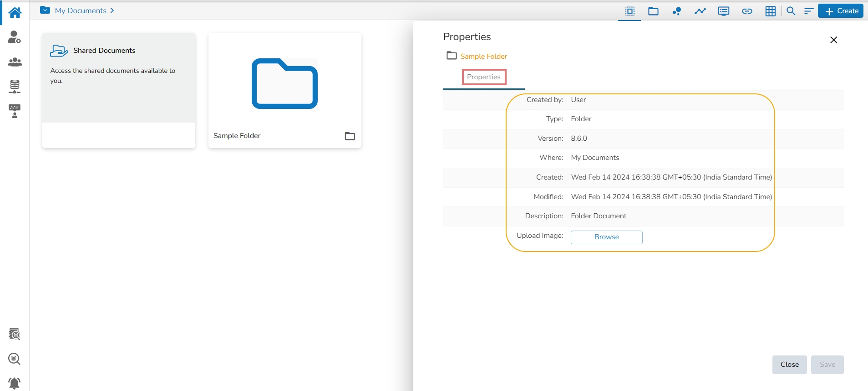
Task: Click the 'Description:' label
Action: tap(544, 216)
